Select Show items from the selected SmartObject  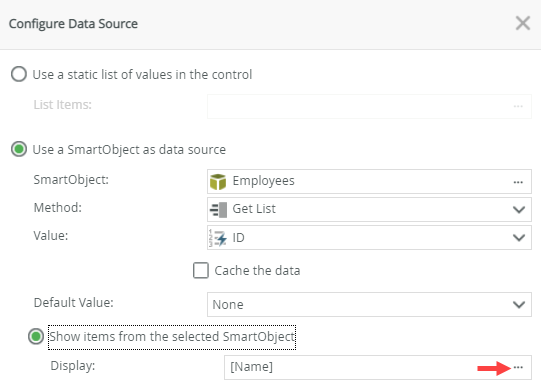tap(36, 337)
